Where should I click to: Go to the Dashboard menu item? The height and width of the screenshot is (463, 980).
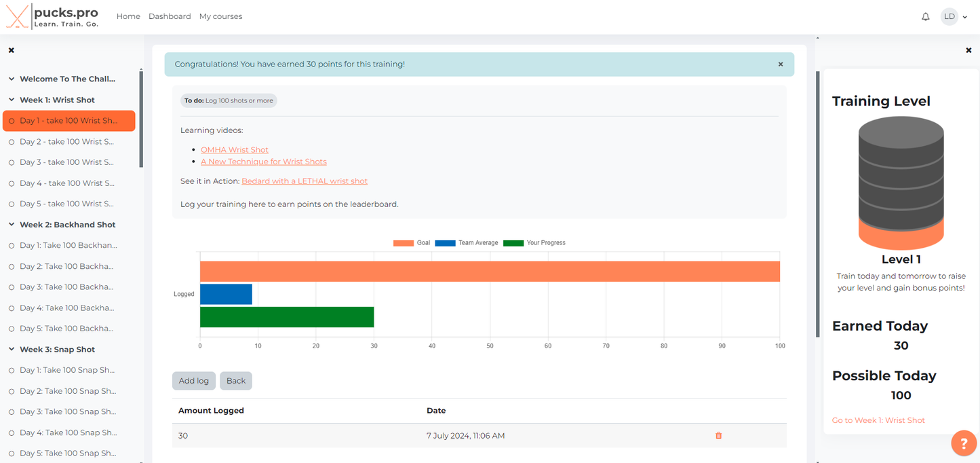tap(170, 16)
